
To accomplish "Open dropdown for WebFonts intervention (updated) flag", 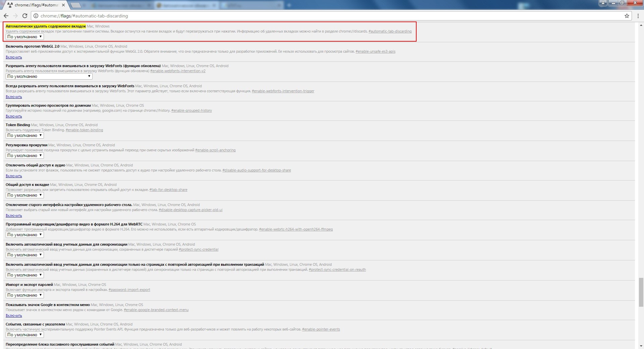I will tap(49, 77).
